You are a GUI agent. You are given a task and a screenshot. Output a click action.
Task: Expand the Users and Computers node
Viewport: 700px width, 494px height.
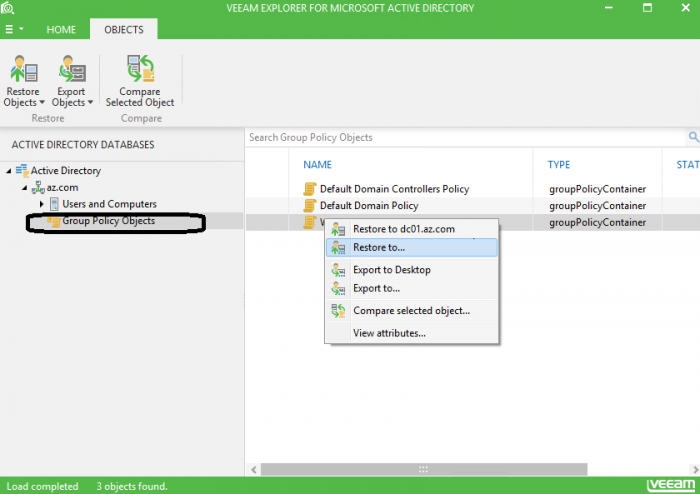(42, 204)
